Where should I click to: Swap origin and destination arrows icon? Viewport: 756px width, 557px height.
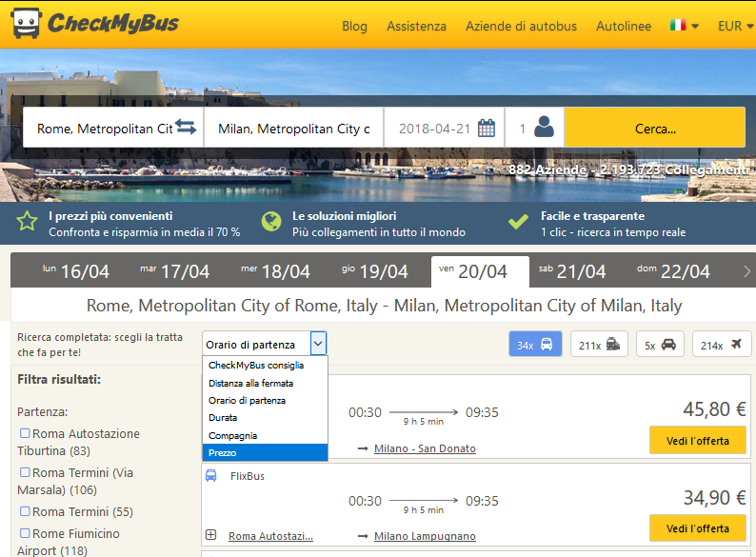[186, 127]
